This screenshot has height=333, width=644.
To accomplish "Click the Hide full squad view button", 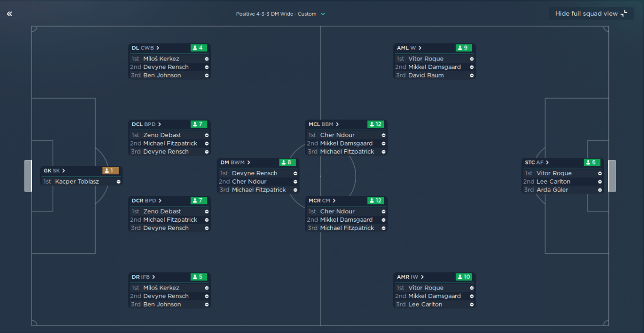I will [x=591, y=13].
